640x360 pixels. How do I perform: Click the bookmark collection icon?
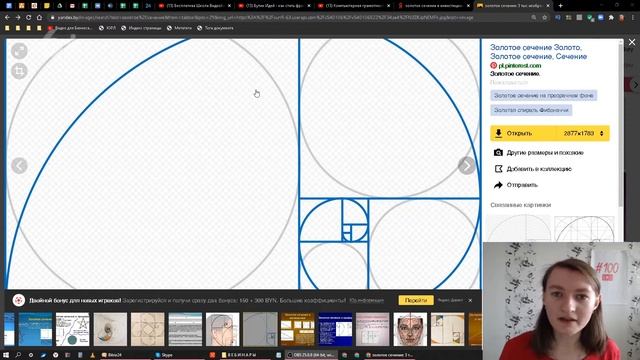(498, 169)
